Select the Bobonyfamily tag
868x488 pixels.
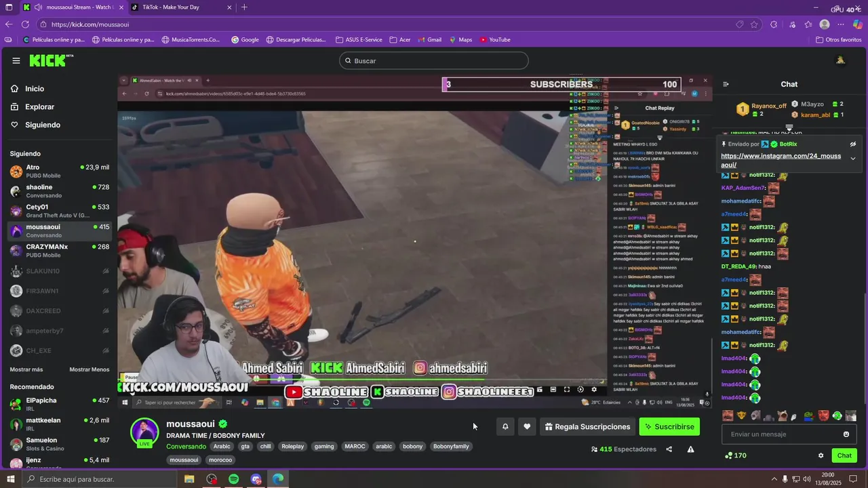tap(451, 447)
